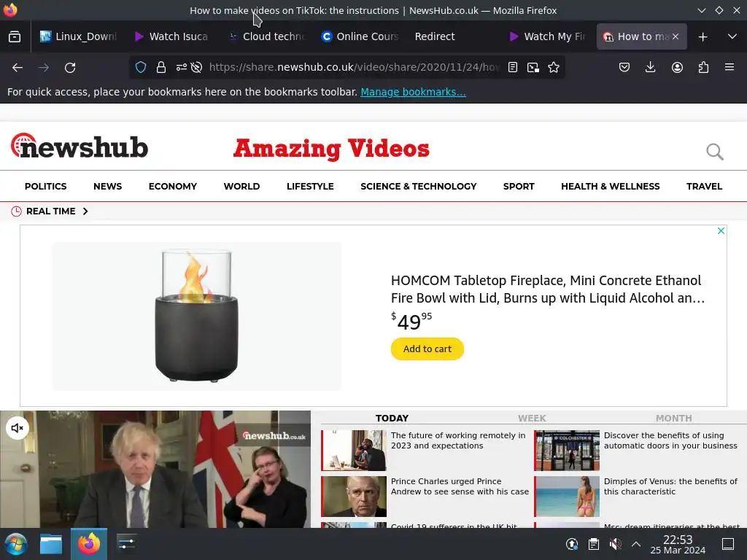The height and width of the screenshot is (560, 747).
Task: Open Save to Pocket icon
Action: click(x=624, y=68)
